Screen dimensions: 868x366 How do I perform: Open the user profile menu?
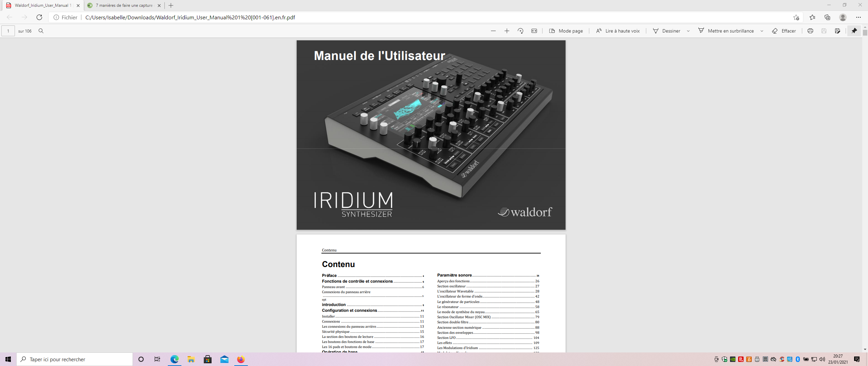[x=843, y=17]
